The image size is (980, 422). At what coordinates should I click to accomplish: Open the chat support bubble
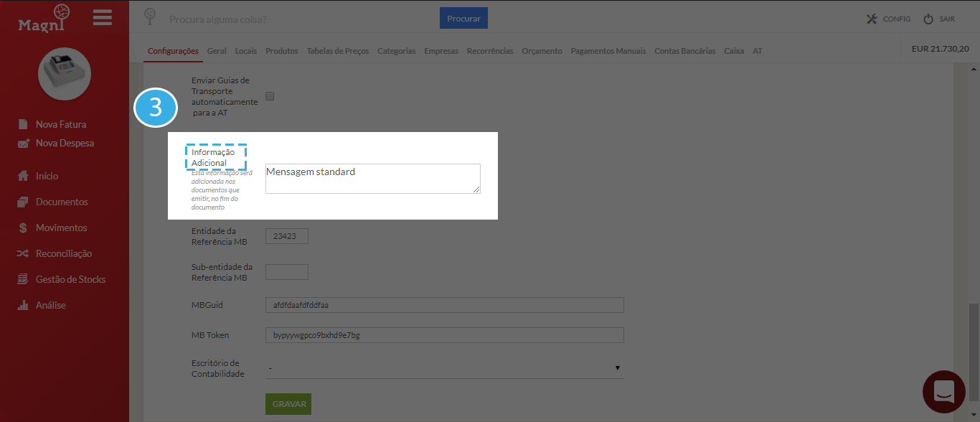(x=944, y=392)
